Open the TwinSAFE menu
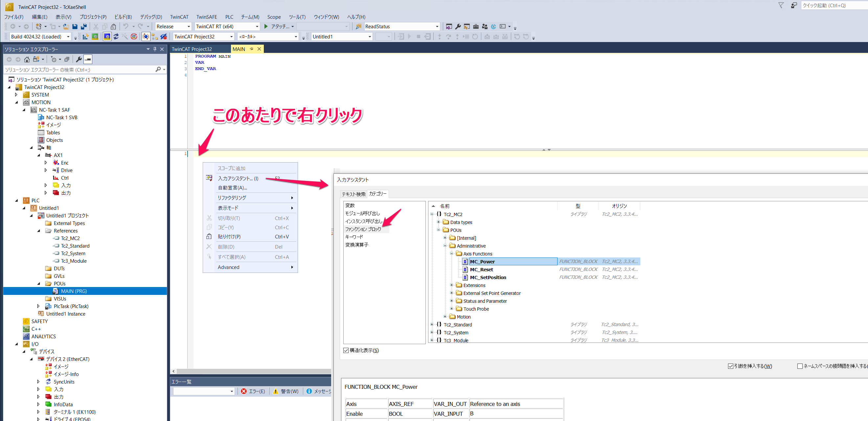Screen dimensions: 868x421 (x=207, y=17)
